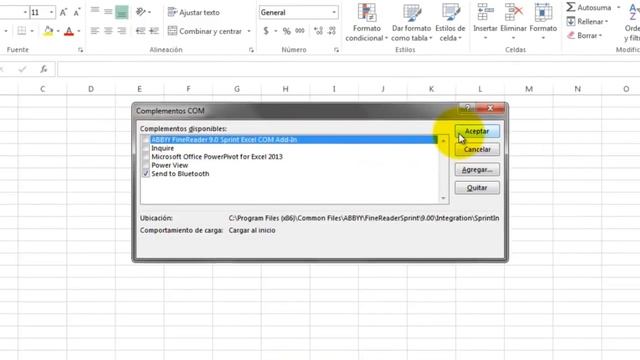Viewport: 640px width, 360px height.
Task: Click inside the formula bar field
Action: 349,69
